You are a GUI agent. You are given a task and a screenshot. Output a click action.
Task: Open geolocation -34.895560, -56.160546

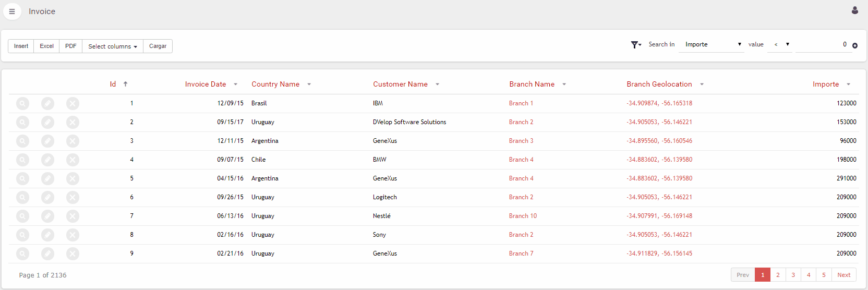[x=659, y=141]
